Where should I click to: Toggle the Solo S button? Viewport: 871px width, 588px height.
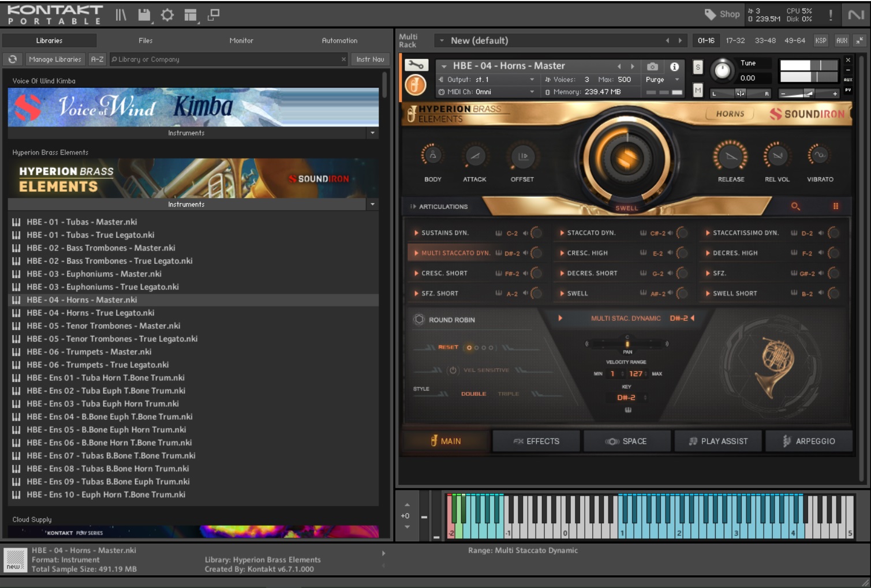(x=698, y=67)
